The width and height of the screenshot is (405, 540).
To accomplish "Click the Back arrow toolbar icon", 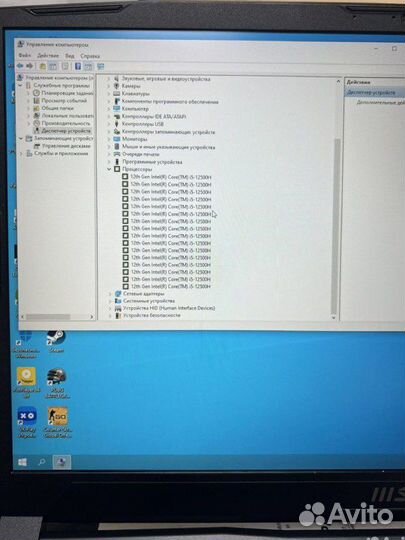I will [20, 65].
